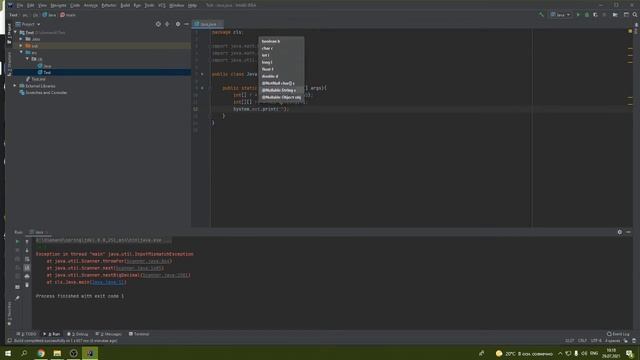Collapse the src folder

click(x=21, y=52)
